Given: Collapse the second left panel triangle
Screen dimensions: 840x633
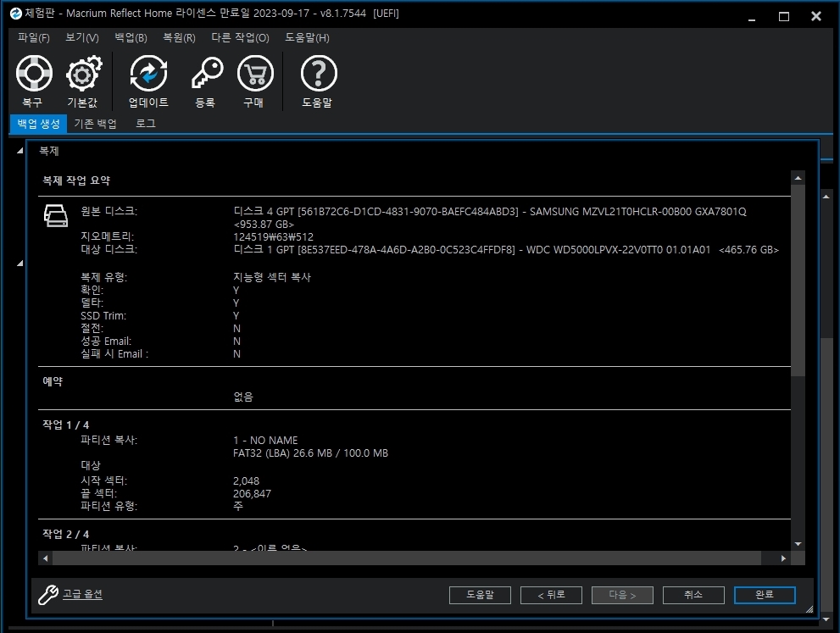Looking at the screenshot, I should pos(19,263).
